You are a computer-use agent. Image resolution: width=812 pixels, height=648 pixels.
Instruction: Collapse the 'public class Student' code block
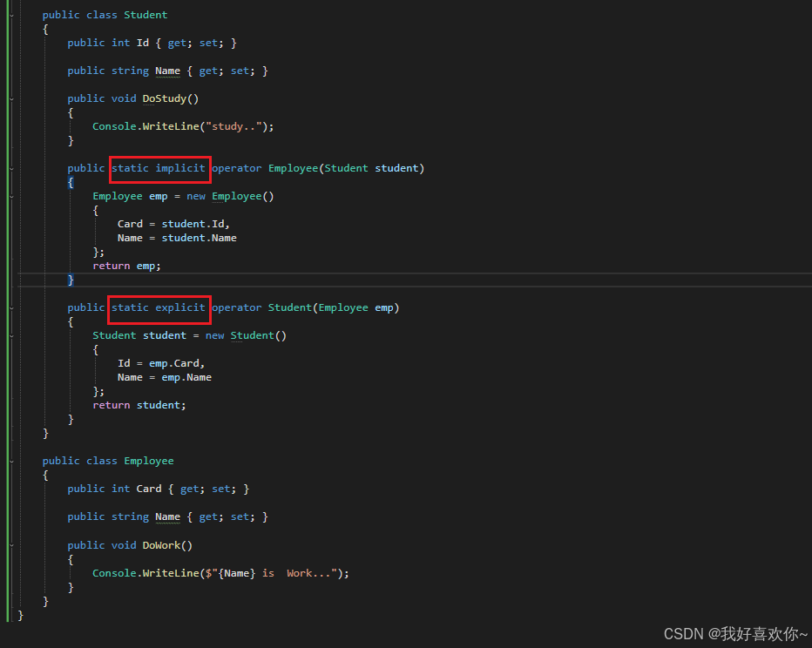11,16
